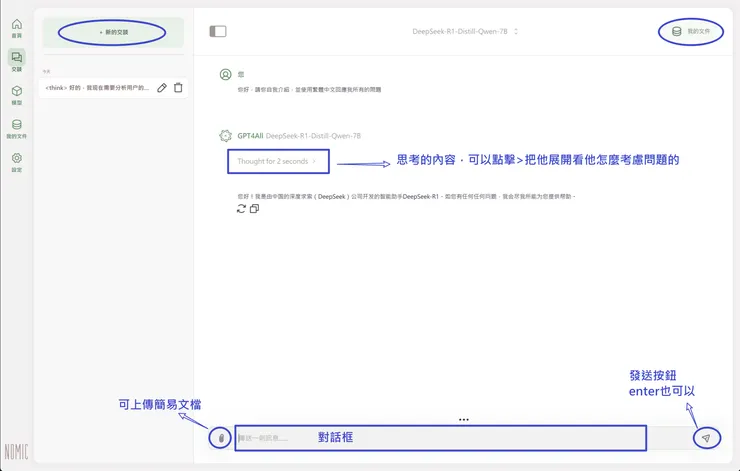
Task: Regenerate the assistant response
Action: coord(241,209)
